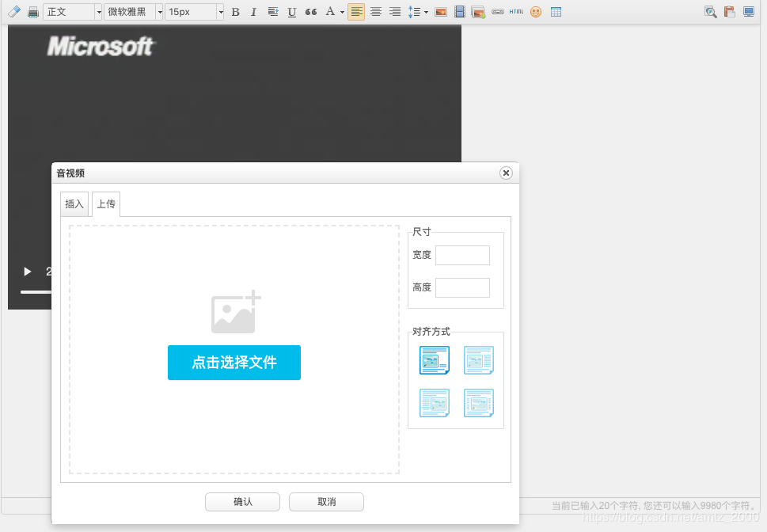Screen dimensions: 767x532
Task: Click the preview magnifier icon
Action: 710,12
